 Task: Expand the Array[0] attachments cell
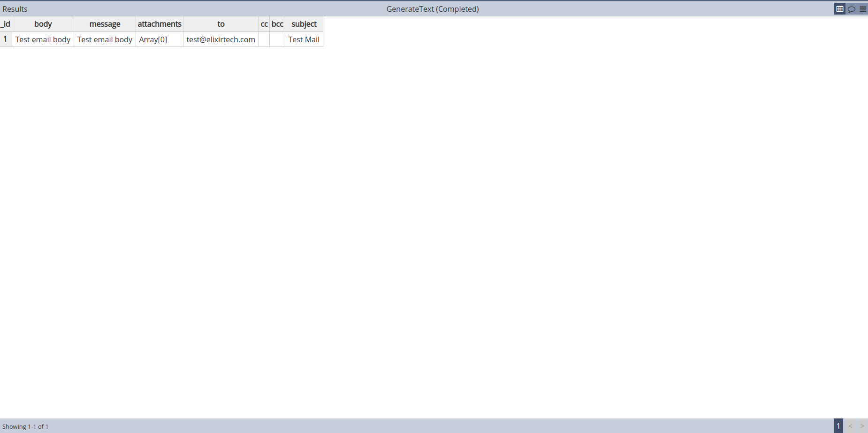(x=153, y=39)
